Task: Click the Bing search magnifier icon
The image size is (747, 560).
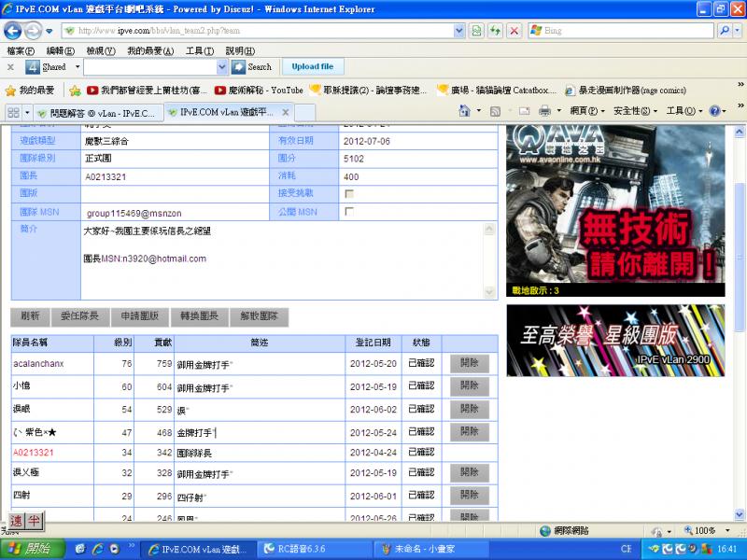Action: [725, 31]
